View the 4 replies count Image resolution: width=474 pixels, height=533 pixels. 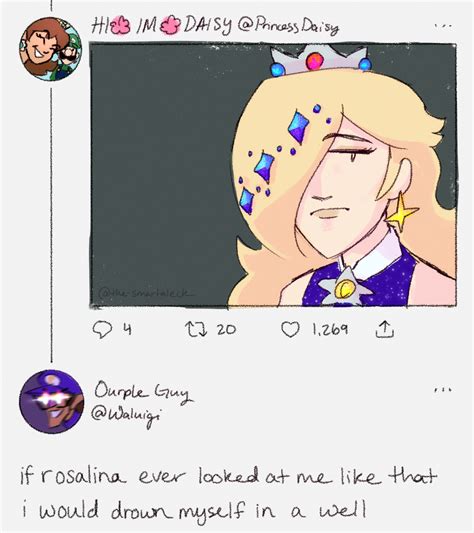coord(127,329)
